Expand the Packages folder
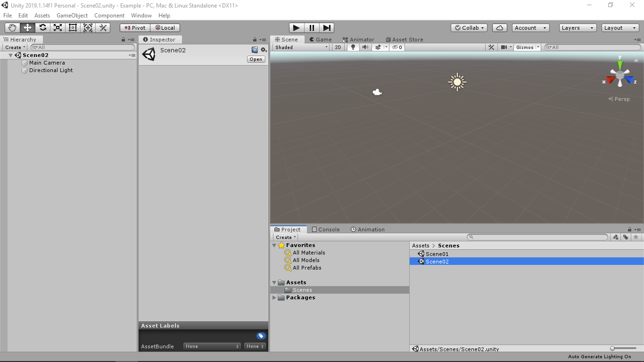Image resolution: width=644 pixels, height=362 pixels. (x=274, y=297)
